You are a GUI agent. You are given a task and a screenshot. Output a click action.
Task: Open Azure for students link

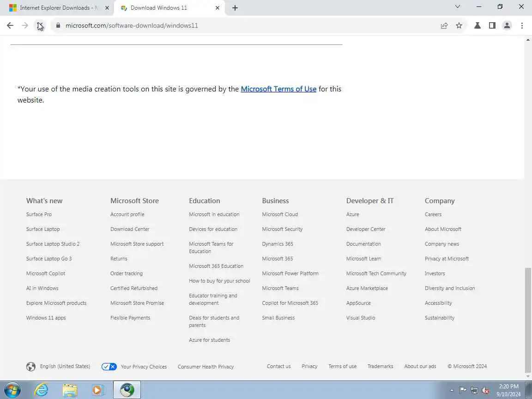210,340
